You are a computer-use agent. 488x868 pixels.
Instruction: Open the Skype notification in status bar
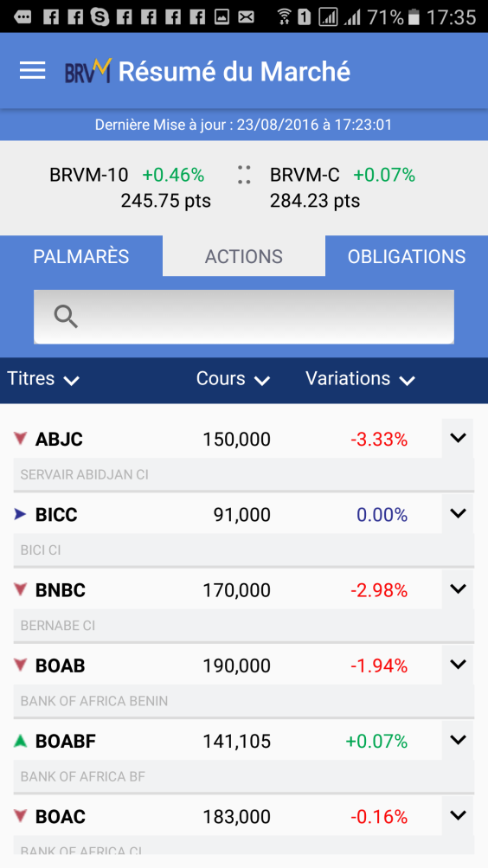click(100, 16)
